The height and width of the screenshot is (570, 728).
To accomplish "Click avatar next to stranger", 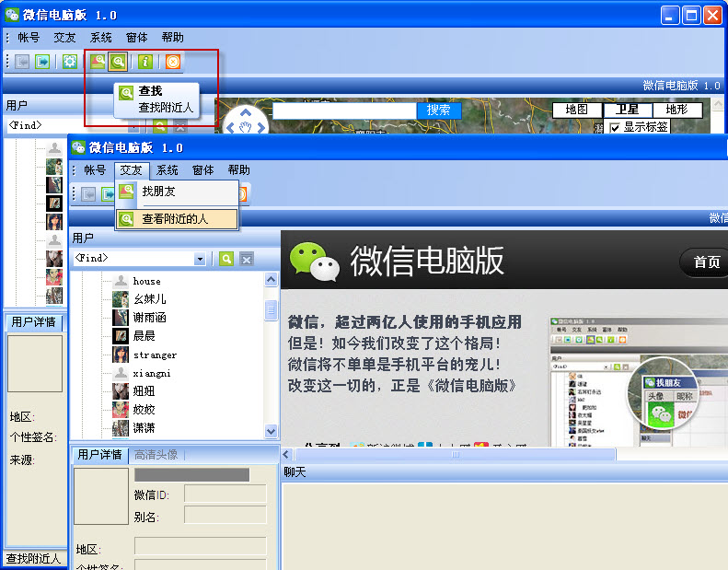I will [121, 355].
